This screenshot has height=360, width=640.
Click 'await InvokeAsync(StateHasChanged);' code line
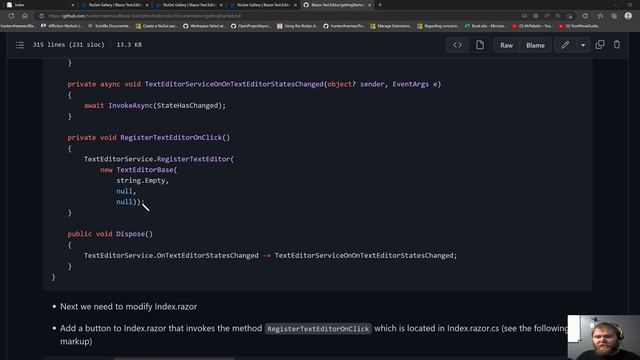(x=155, y=105)
